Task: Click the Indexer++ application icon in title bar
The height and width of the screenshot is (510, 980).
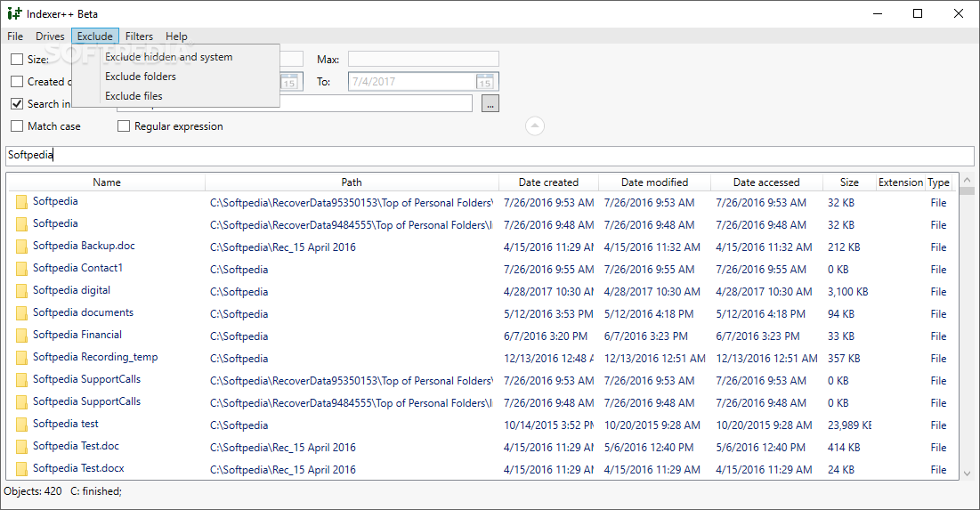Action: click(14, 13)
